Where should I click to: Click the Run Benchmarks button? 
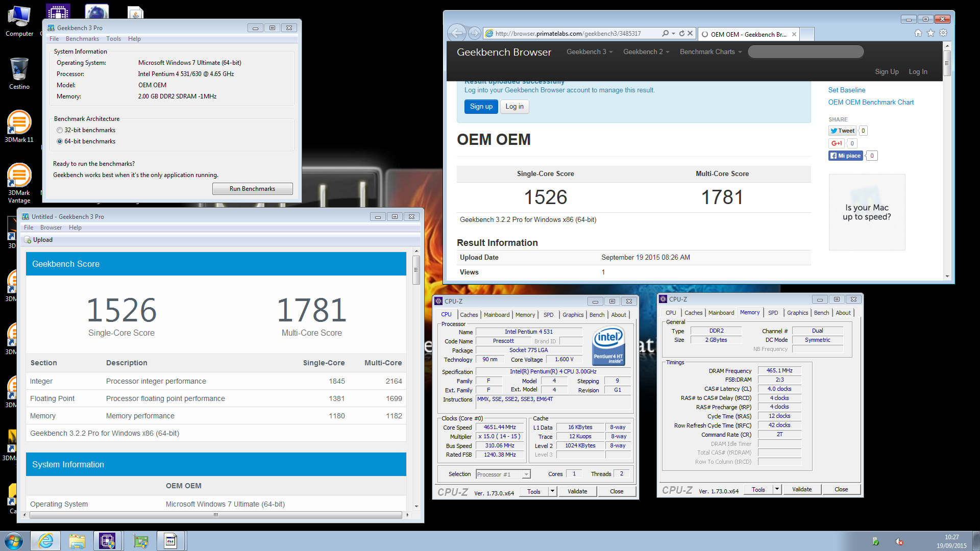pyautogui.click(x=252, y=189)
